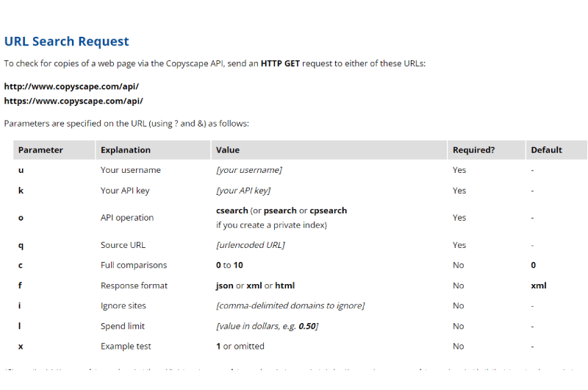Click the '[your API key]' value

[243, 191]
